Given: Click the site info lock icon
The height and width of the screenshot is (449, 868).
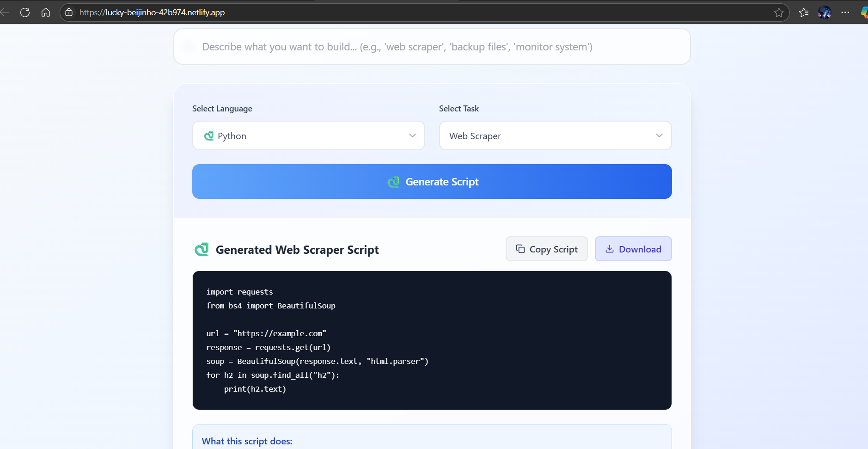Looking at the screenshot, I should pyautogui.click(x=69, y=12).
